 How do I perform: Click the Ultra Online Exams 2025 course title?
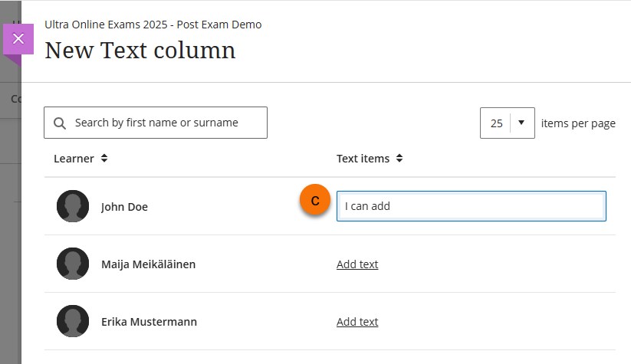[153, 25]
